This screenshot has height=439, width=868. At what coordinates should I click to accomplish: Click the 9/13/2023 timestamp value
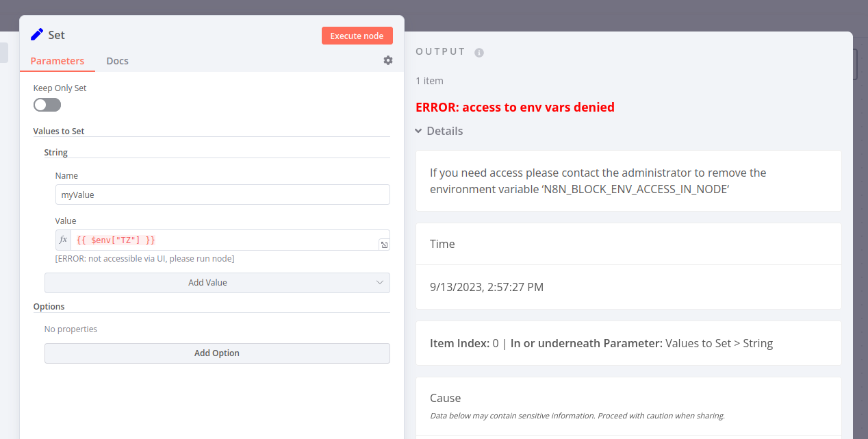click(x=486, y=287)
